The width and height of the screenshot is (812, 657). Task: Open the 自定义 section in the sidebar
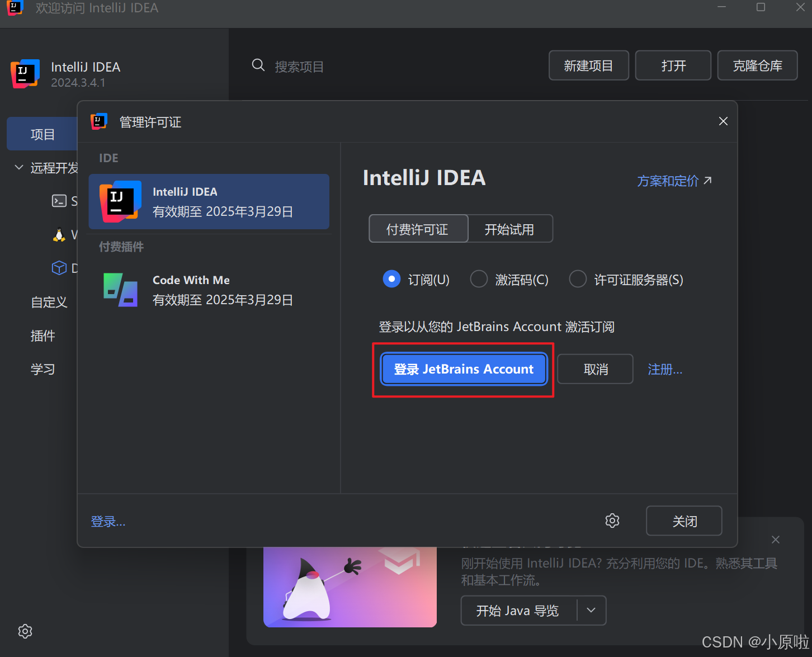click(x=49, y=302)
